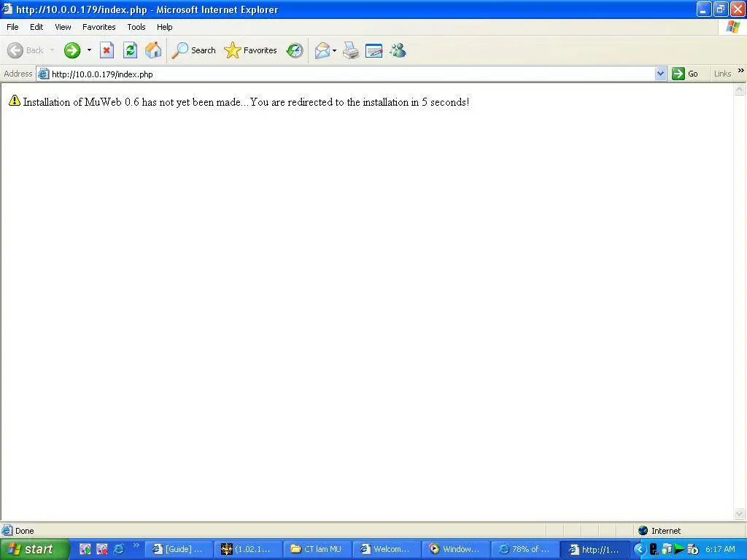Click the Print icon in toolbar
The height and width of the screenshot is (560, 747).
click(351, 50)
